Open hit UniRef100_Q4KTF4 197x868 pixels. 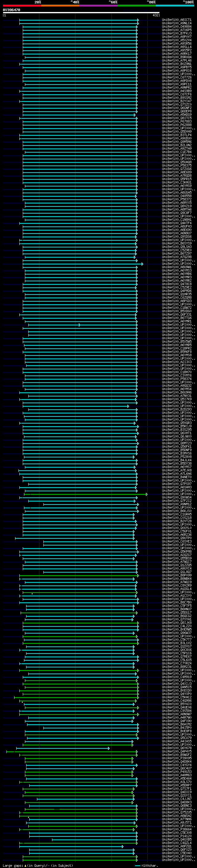point(177,223)
